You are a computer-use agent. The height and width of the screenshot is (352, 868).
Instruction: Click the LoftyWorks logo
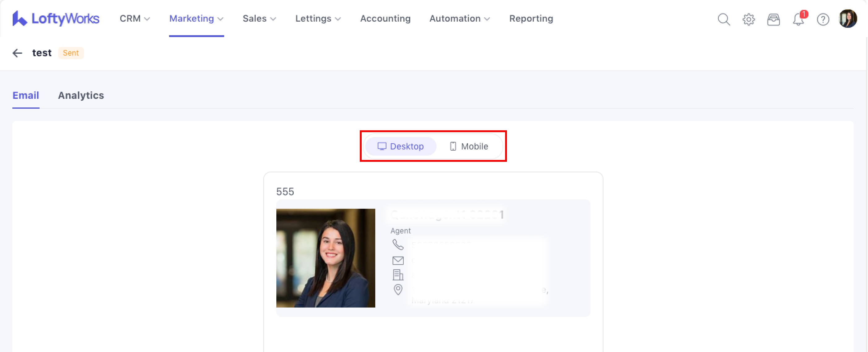click(56, 19)
